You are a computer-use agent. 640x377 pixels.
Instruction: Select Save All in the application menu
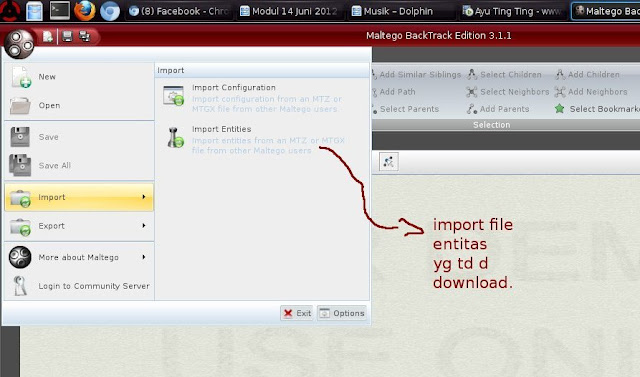click(x=79, y=166)
